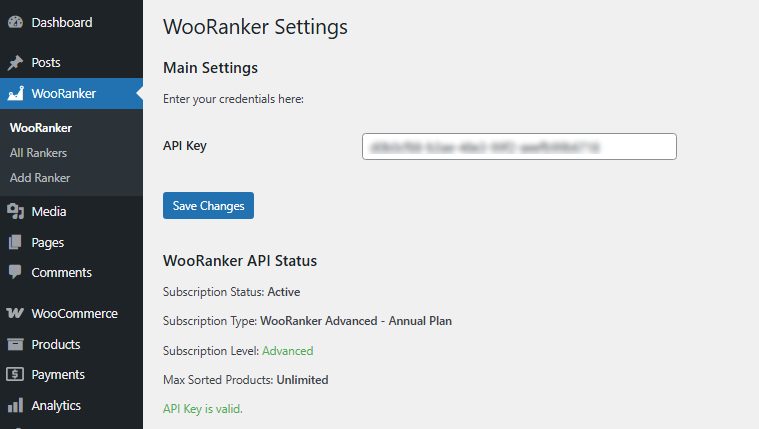The height and width of the screenshot is (429, 759).
Task: Click the Dashboard gauge icon
Action: click(x=15, y=22)
